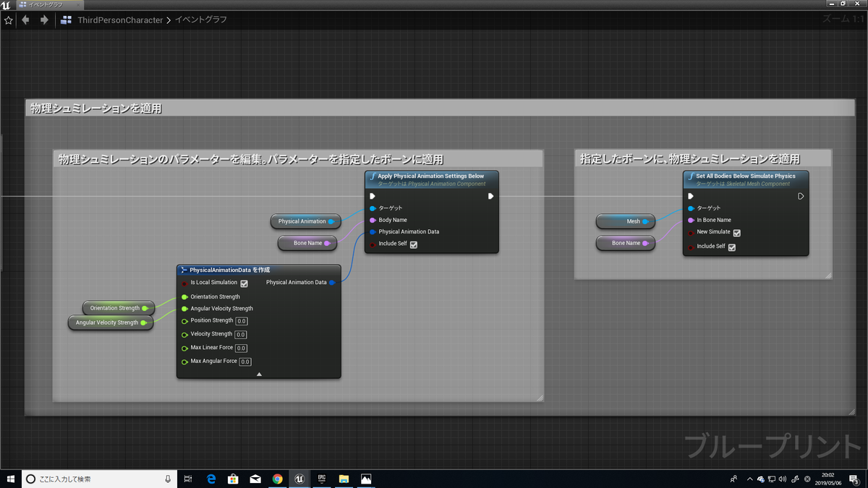This screenshot has height=488, width=868.
Task: Open Epic Games Launcher from the taskbar
Action: click(x=322, y=479)
